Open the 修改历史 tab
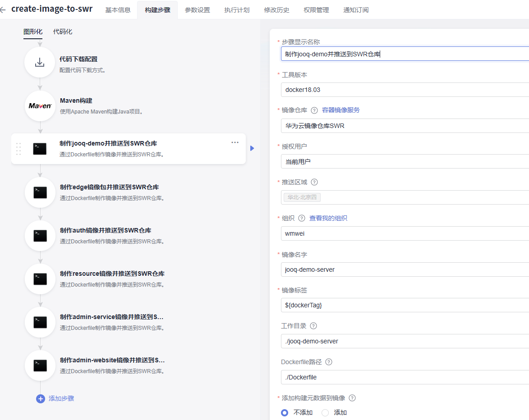The height and width of the screenshot is (420, 529). tap(276, 10)
